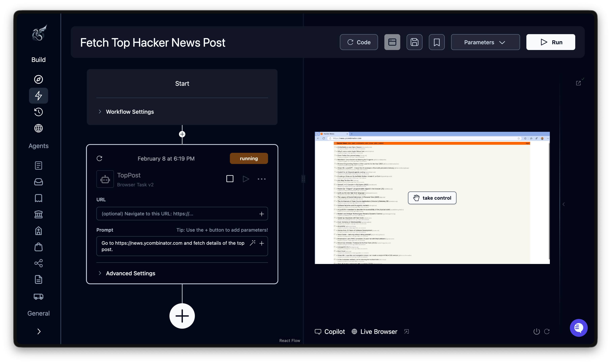Open the document list agent icon
The height and width of the screenshot is (364, 611).
(39, 165)
